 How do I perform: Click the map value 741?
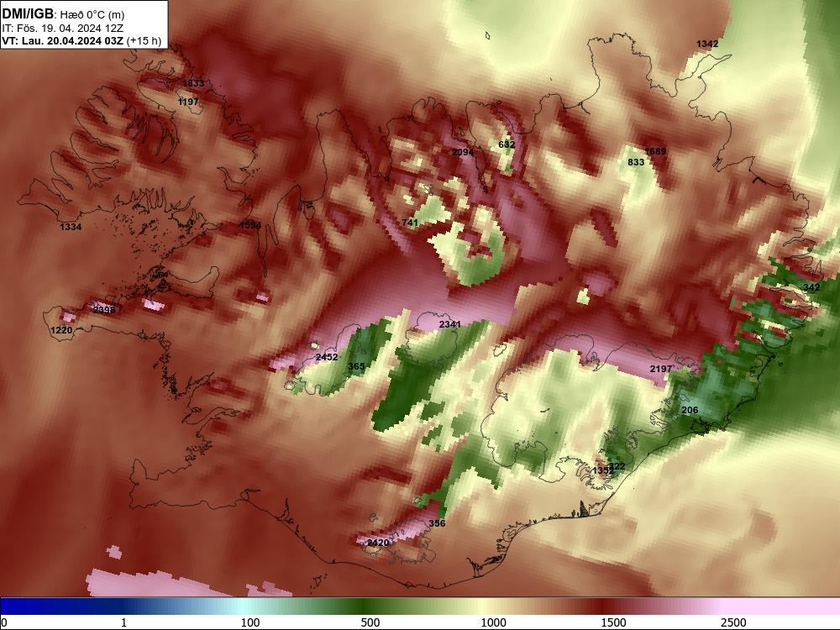click(x=410, y=223)
